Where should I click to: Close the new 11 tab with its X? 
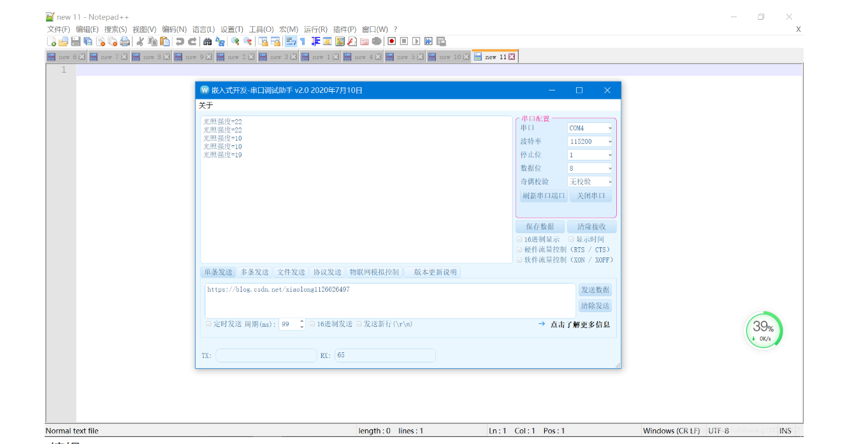click(511, 57)
